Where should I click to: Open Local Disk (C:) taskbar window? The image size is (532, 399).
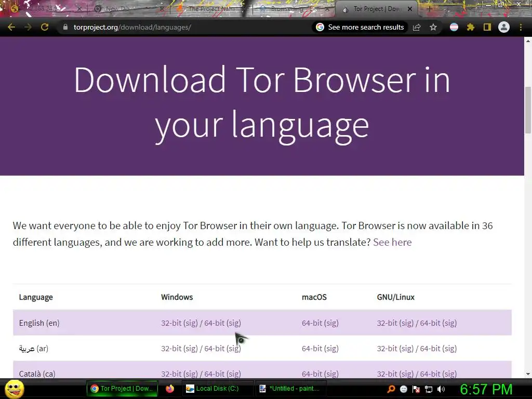217,389
